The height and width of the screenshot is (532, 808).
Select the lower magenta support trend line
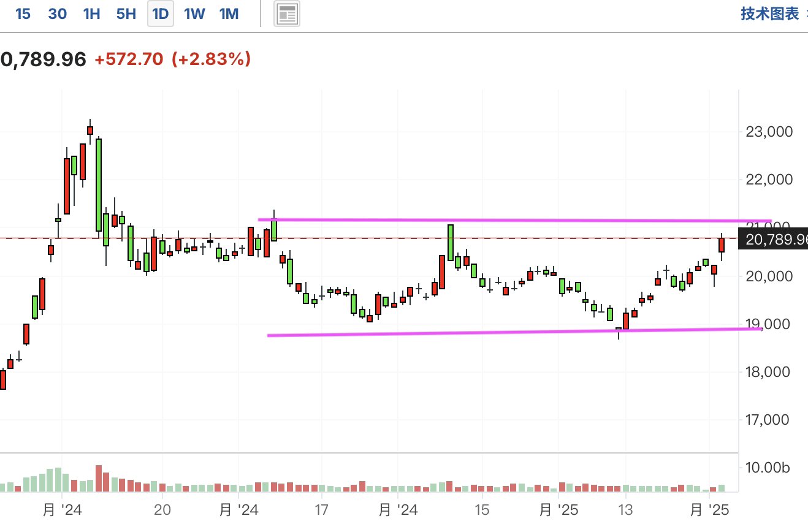pyautogui.click(x=515, y=332)
